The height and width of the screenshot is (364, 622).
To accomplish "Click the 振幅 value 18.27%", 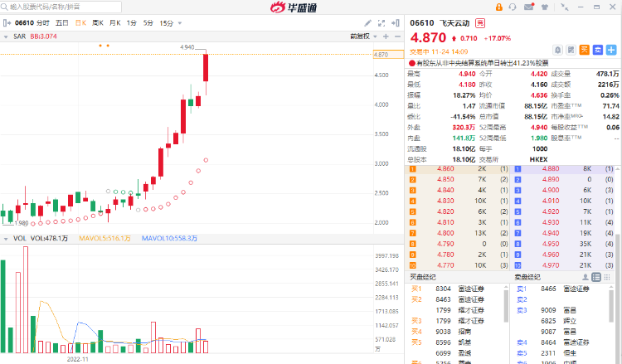I will (x=464, y=95).
